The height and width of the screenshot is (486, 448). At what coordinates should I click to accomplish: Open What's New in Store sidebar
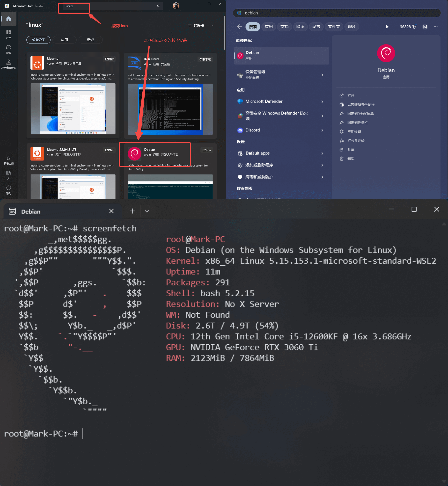click(9, 160)
